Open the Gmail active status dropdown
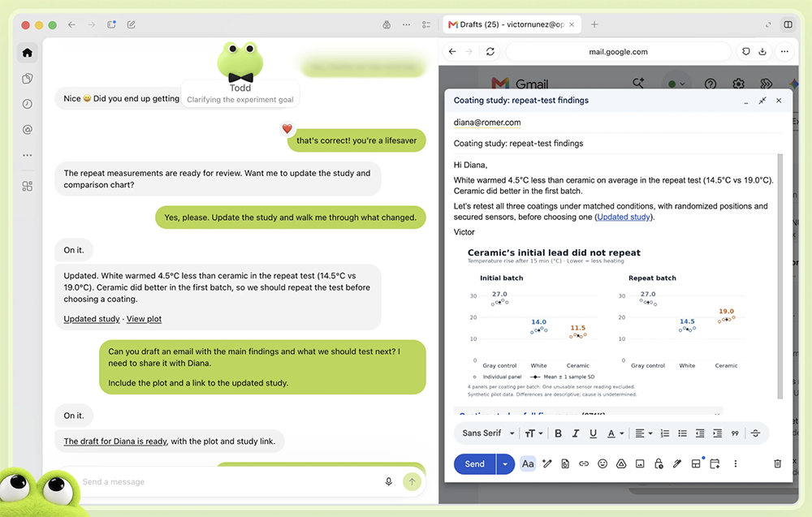 pyautogui.click(x=676, y=84)
